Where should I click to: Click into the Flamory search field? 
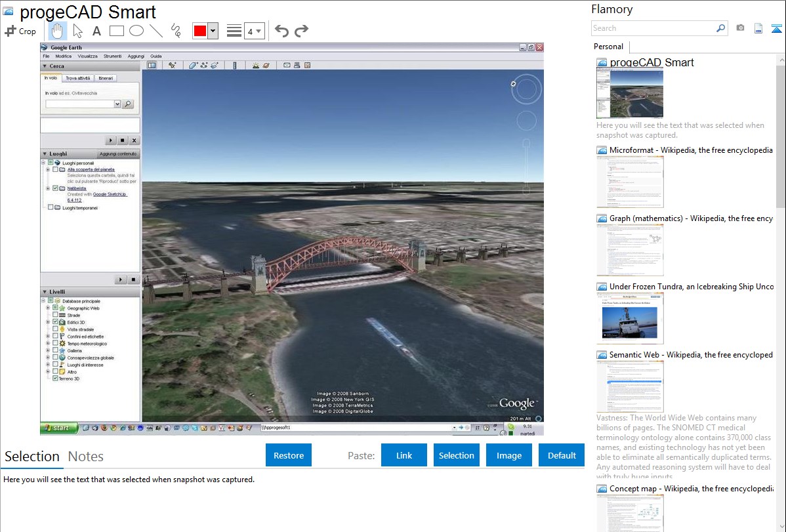[x=653, y=28]
